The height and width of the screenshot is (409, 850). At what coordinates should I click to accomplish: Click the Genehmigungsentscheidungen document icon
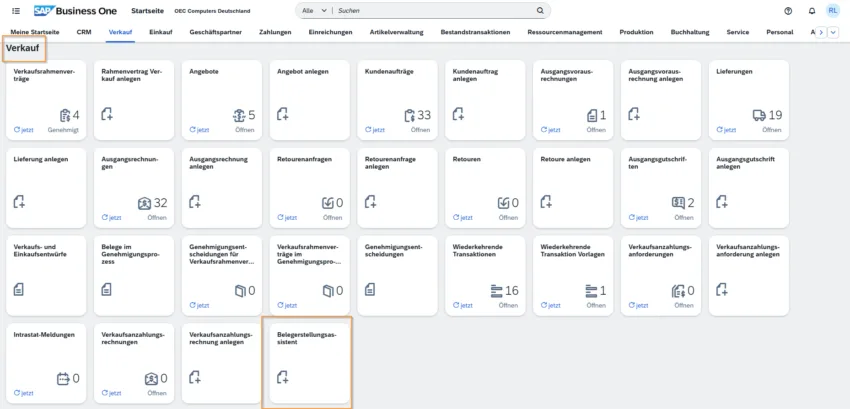click(x=370, y=289)
